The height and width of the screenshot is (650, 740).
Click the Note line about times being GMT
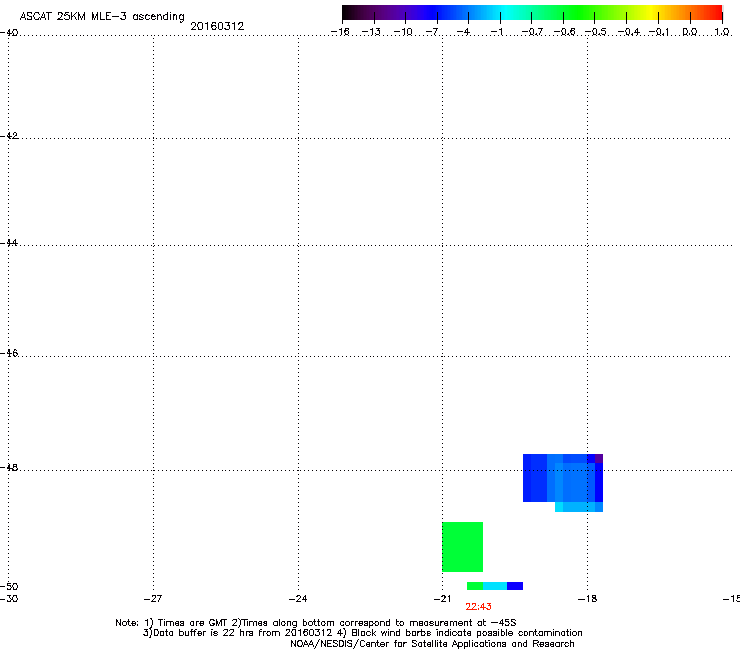[316, 623]
